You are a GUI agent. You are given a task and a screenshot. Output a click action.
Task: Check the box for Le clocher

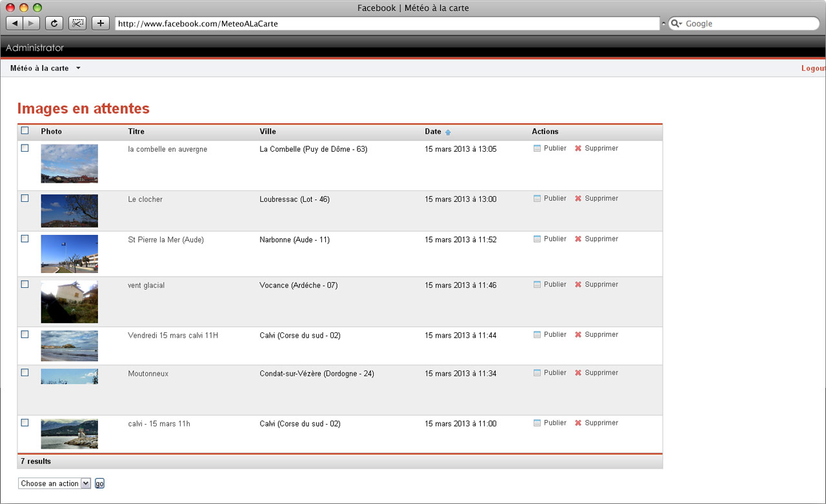pos(25,198)
